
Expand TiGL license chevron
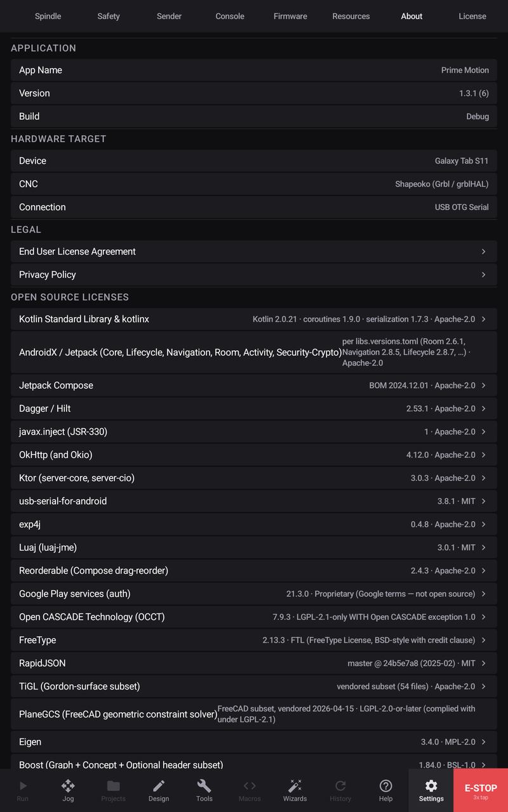click(x=484, y=686)
